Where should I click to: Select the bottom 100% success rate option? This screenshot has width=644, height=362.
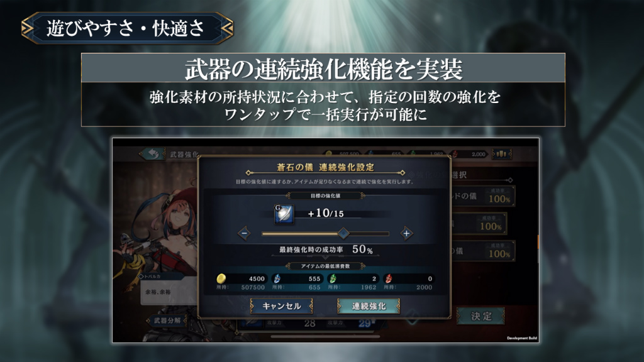(484, 251)
